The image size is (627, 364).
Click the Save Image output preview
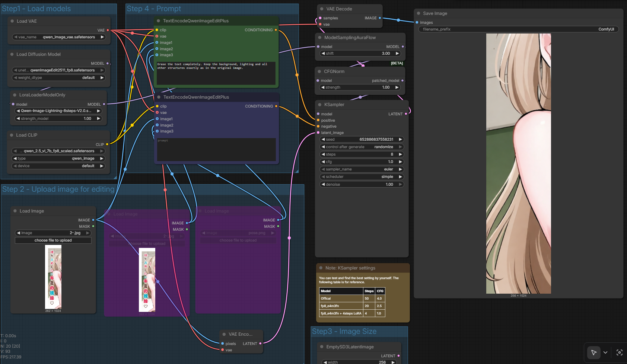[x=519, y=164]
